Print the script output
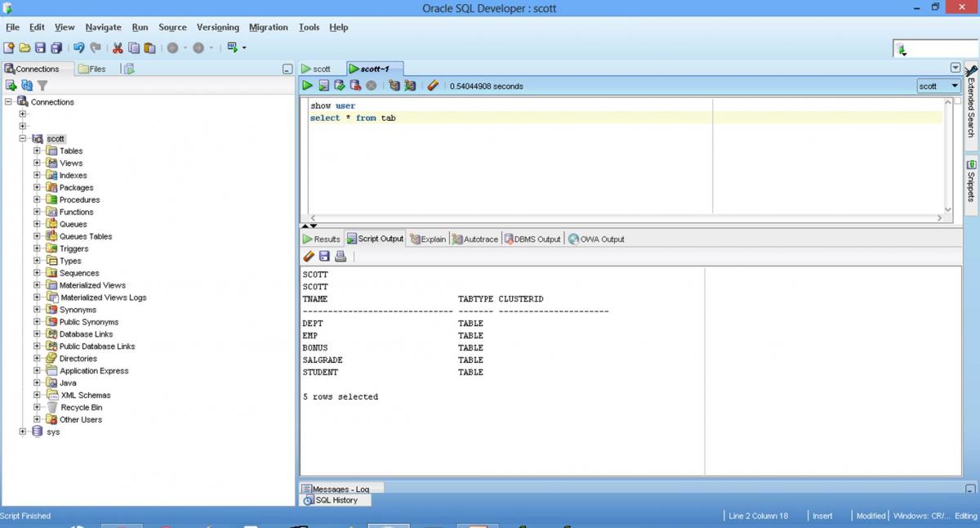Image resolution: width=980 pixels, height=528 pixels. (341, 257)
